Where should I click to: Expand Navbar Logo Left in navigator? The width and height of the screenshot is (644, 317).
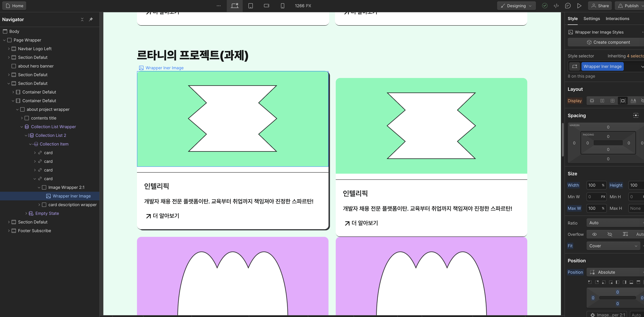tap(9, 49)
